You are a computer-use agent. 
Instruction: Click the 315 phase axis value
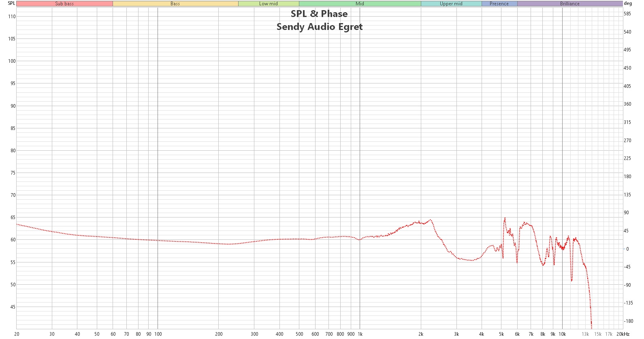point(627,122)
